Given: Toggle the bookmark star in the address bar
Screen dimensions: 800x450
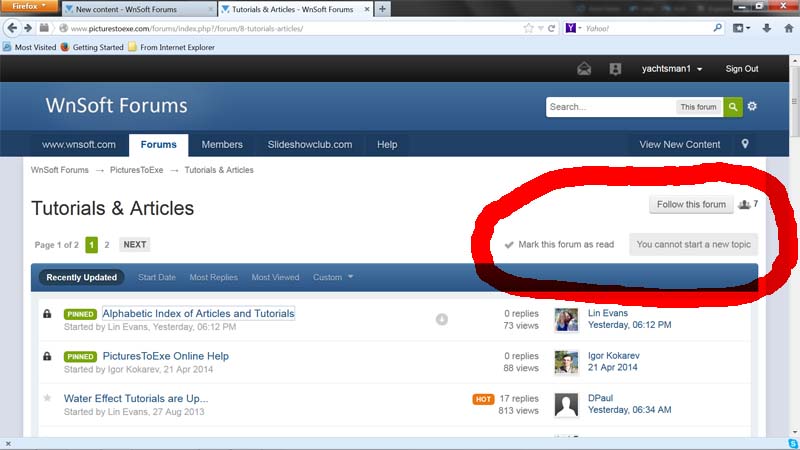Looking at the screenshot, I should coord(528,28).
